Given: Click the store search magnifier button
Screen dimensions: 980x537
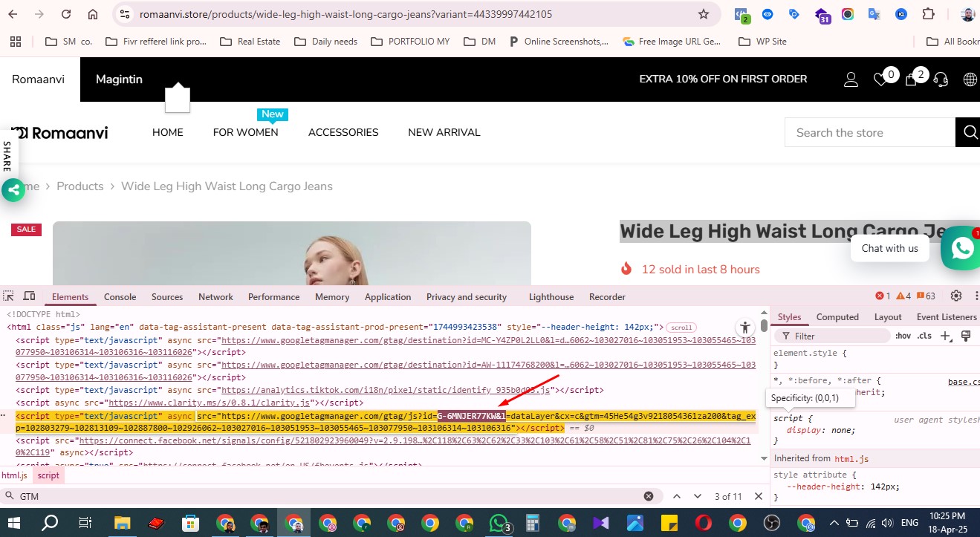Looking at the screenshot, I should (970, 132).
